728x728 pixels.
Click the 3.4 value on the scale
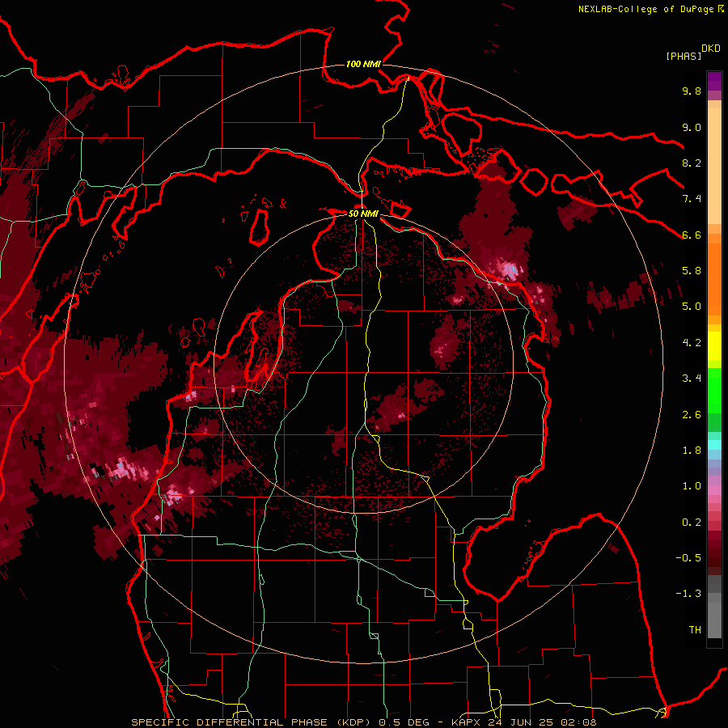tap(692, 379)
